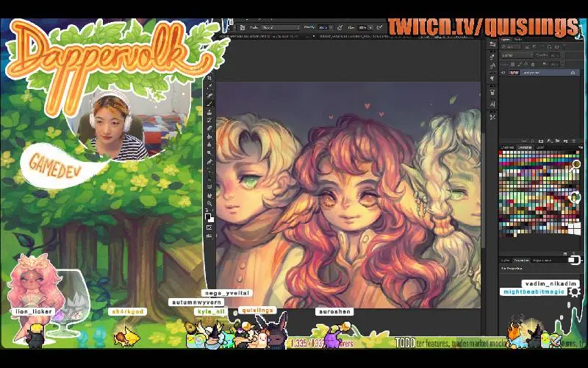Click the layer Opacity dropdown in Layers panel
The height and width of the screenshot is (368, 588).
[556, 55]
